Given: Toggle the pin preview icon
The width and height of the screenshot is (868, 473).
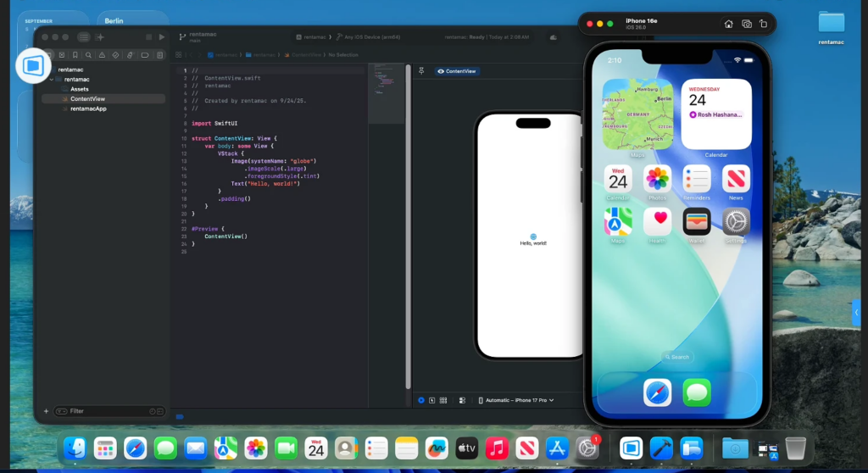Looking at the screenshot, I should [421, 71].
